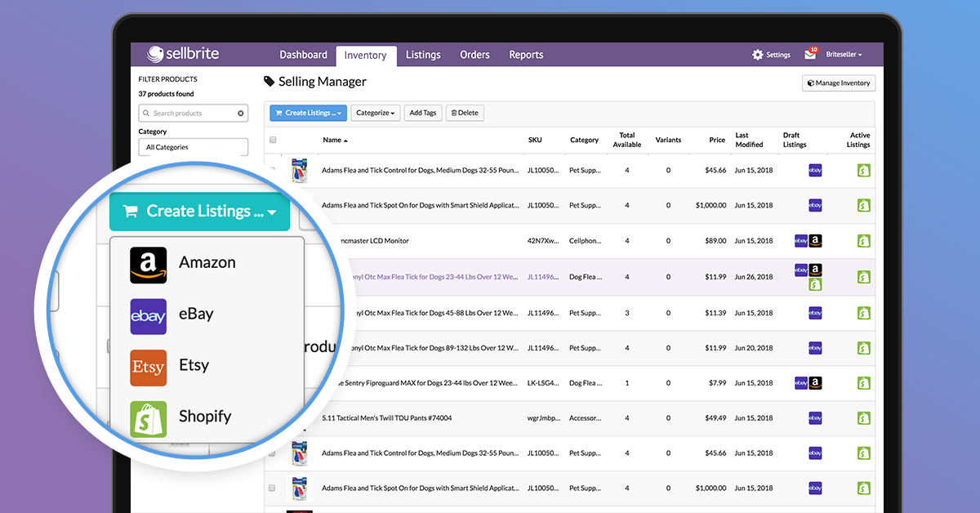Open the Orders tab

(x=474, y=55)
